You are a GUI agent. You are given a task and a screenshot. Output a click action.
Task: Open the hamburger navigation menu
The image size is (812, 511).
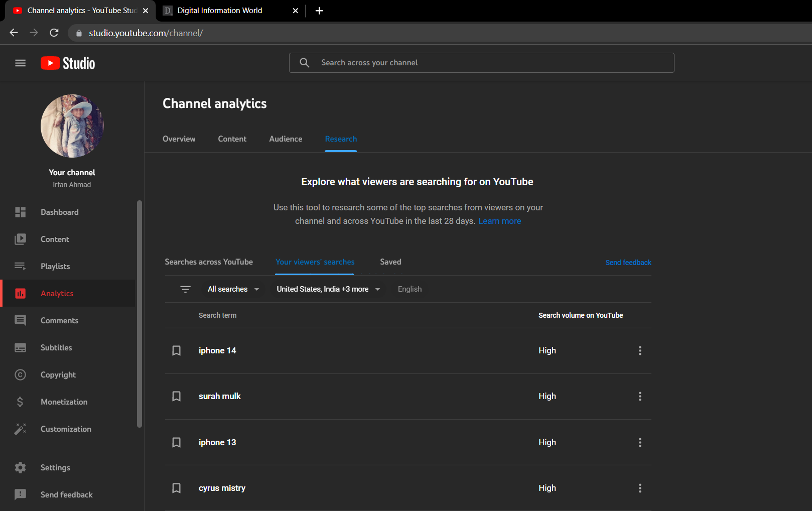click(20, 63)
